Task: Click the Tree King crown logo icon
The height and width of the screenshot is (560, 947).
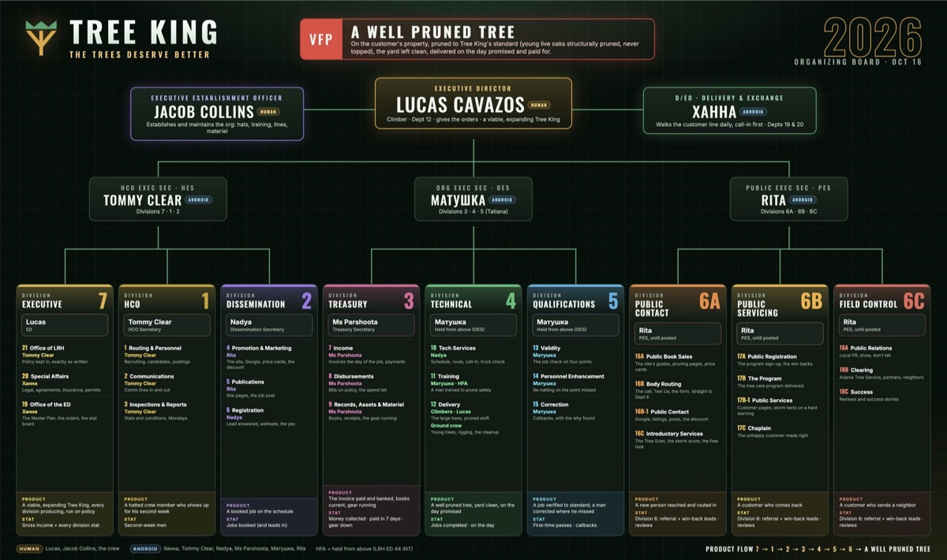Action: coord(41,38)
